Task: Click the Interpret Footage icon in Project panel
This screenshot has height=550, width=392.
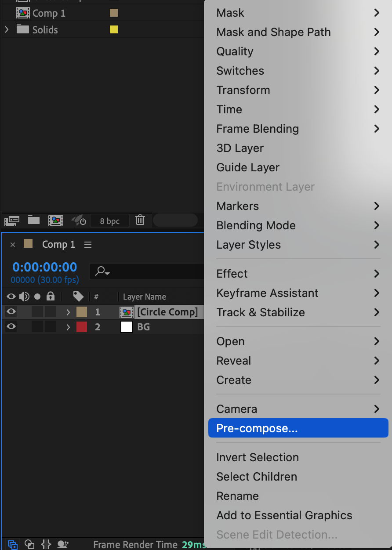Action: 11,221
